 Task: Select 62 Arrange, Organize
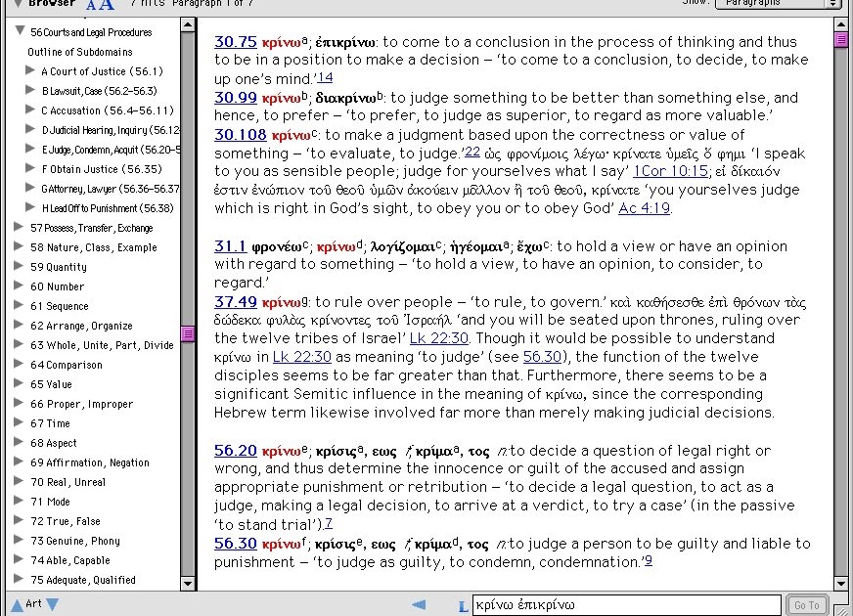point(81,326)
